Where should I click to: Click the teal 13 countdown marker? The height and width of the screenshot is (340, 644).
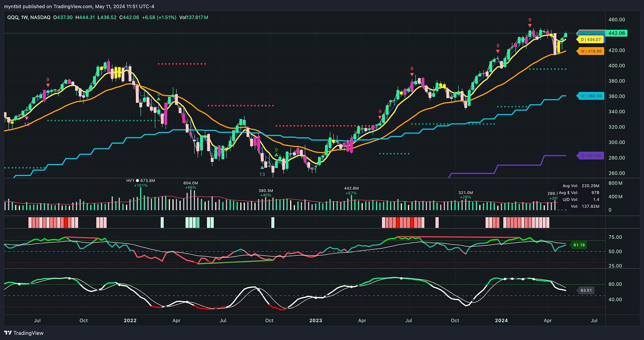(x=262, y=174)
